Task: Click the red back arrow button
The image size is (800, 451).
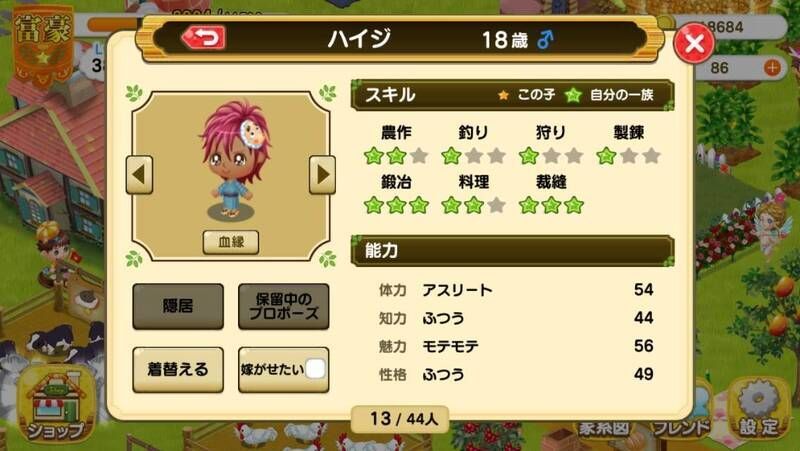Action: click(203, 38)
